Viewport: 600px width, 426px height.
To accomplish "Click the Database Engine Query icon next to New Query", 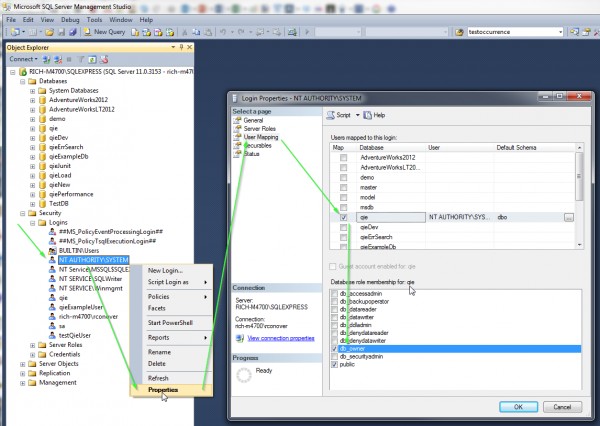I will tap(135, 32).
